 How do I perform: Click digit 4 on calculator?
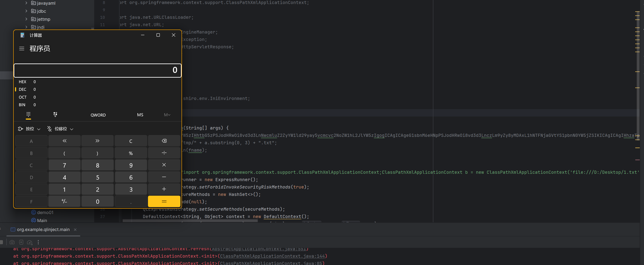coord(64,177)
